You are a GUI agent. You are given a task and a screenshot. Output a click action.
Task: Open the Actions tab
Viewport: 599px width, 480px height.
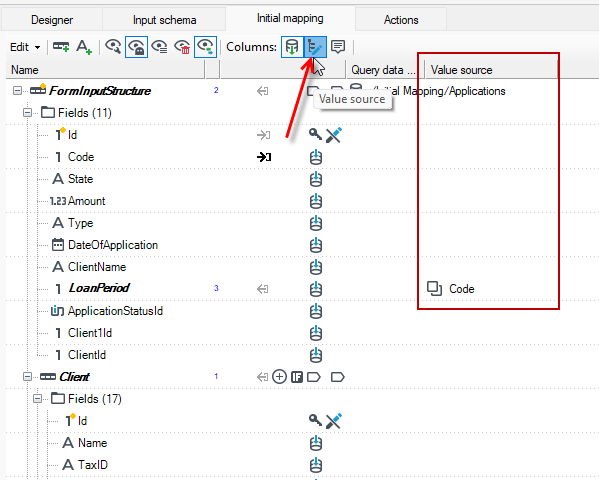(401, 20)
